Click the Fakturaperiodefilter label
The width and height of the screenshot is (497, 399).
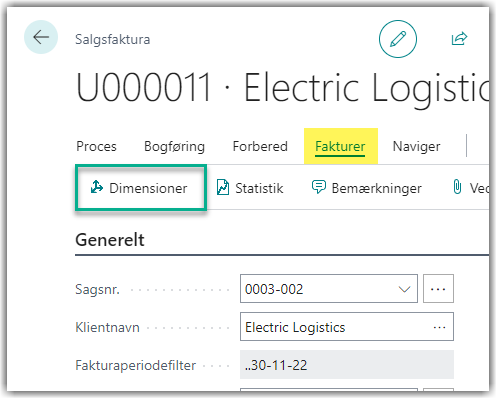pyautogui.click(x=135, y=365)
